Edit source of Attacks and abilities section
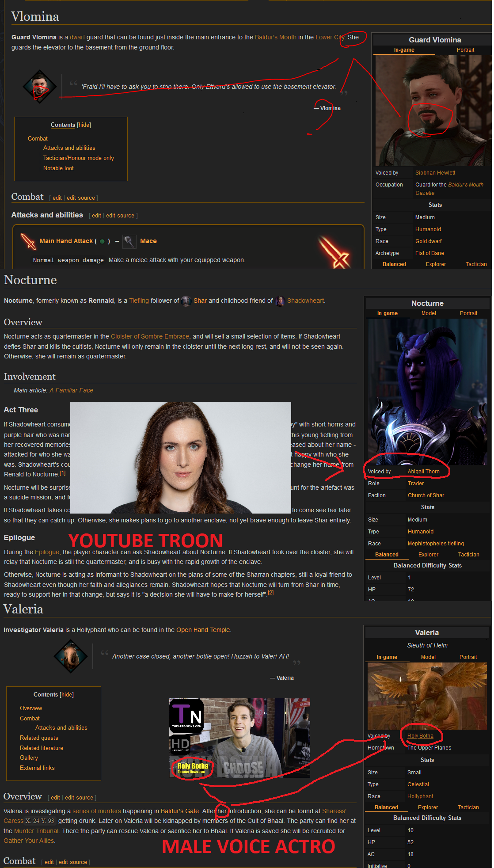The width and height of the screenshot is (494, 868). 120,216
